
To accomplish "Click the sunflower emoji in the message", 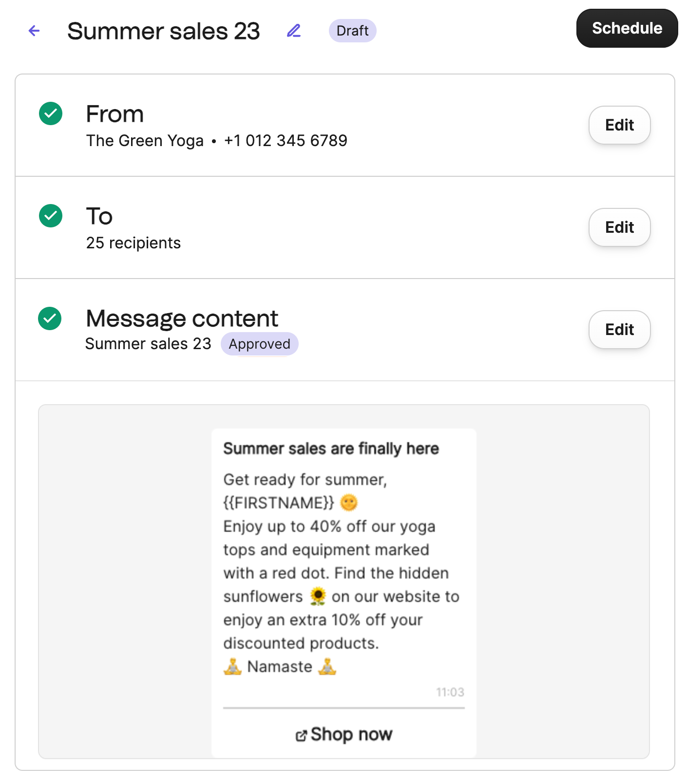I will coord(318,597).
